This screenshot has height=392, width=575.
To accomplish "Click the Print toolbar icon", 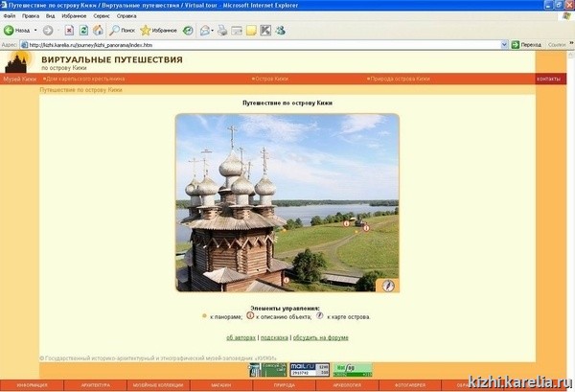I will [x=222, y=30].
